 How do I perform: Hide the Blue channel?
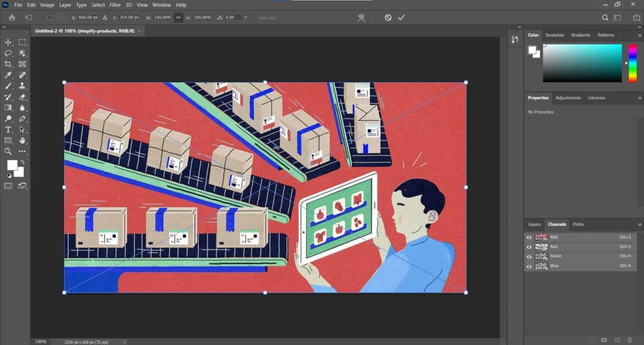tap(529, 265)
